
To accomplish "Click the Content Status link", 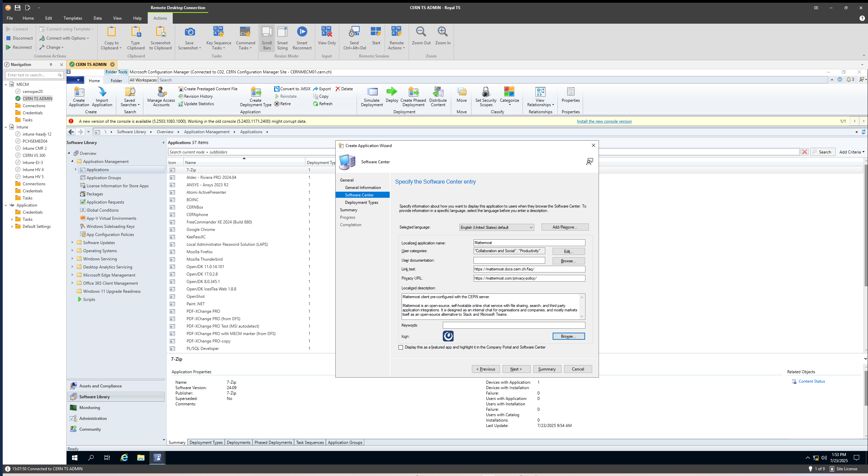I will (812, 381).
